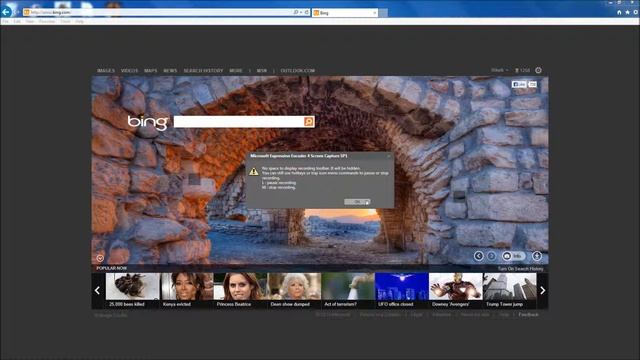Viewport: 640px width, 360px height.
Task: Open the Edit menu
Action: coord(17,21)
